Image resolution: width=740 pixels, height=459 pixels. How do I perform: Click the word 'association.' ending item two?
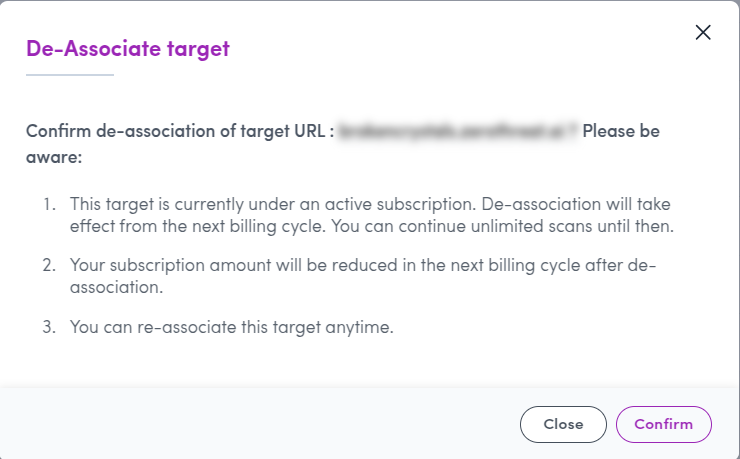click(x=117, y=287)
